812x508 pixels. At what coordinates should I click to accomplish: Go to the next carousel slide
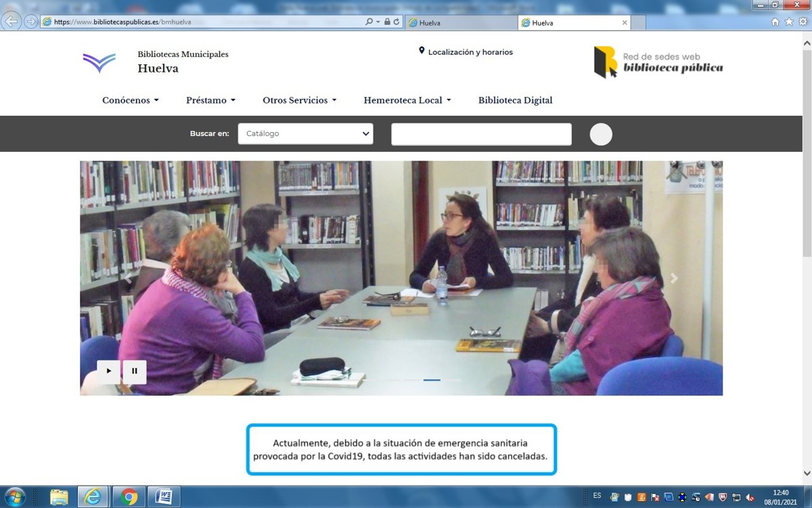coord(673,278)
